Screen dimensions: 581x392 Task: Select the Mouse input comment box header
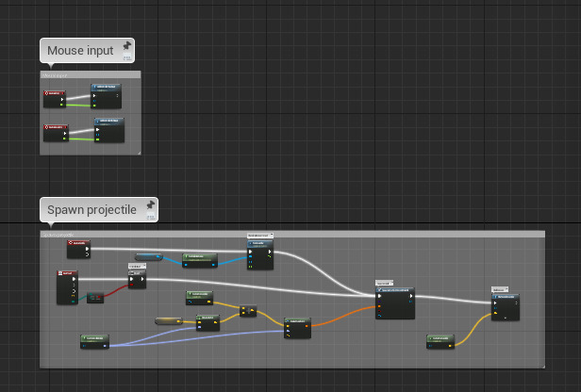(x=90, y=74)
